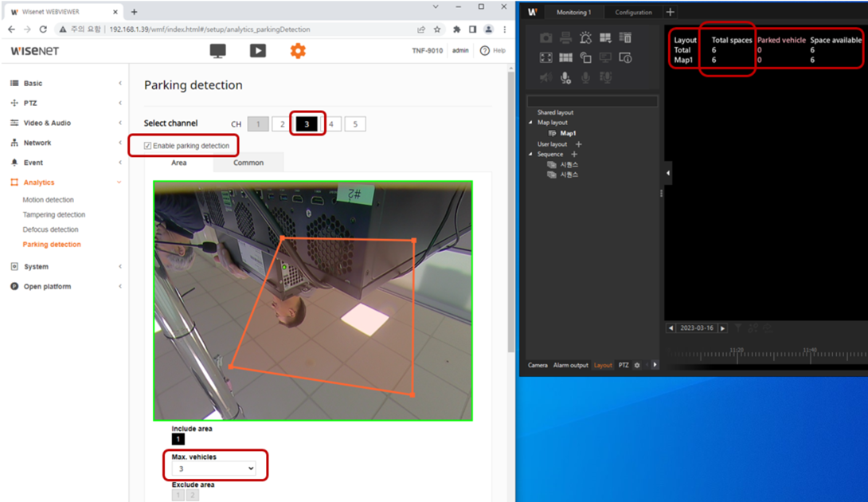Image resolution: width=868 pixels, height=502 pixels.
Task: Collapse the Map layout tree node
Action: coord(531,123)
